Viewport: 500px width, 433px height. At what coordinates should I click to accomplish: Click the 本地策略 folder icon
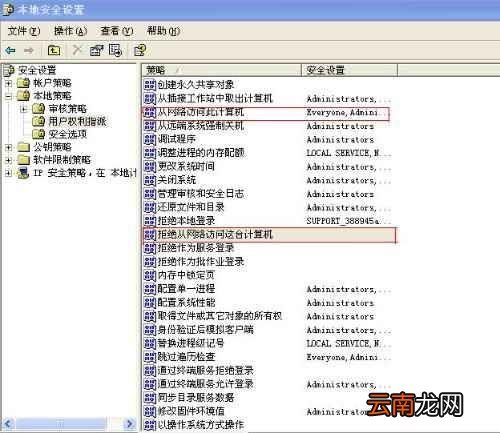pos(23,96)
